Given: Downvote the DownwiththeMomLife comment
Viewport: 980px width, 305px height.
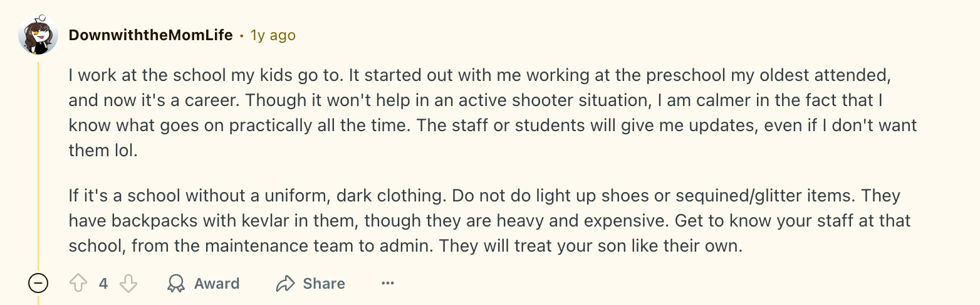Looking at the screenshot, I should (128, 284).
